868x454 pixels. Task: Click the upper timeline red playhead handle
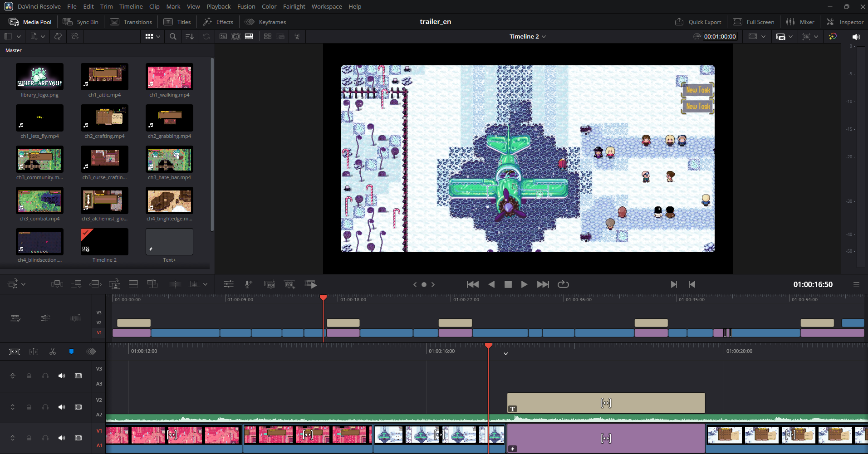click(x=323, y=298)
